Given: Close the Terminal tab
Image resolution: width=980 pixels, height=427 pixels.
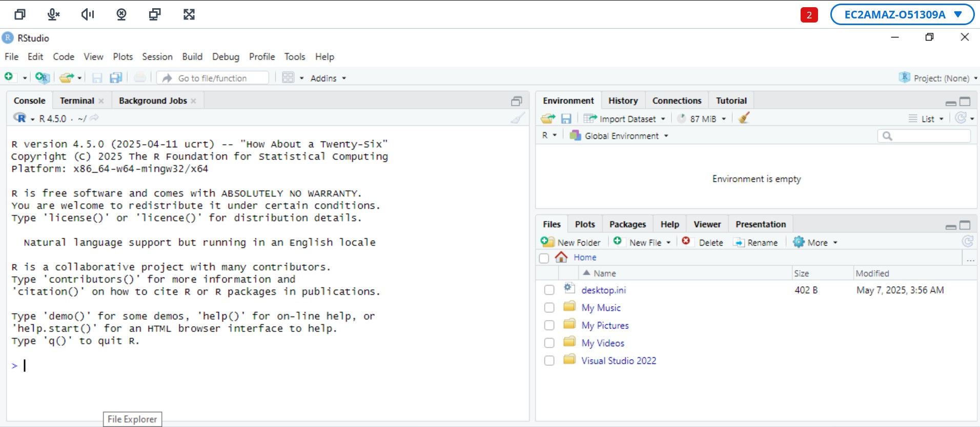Looking at the screenshot, I should coord(101,101).
